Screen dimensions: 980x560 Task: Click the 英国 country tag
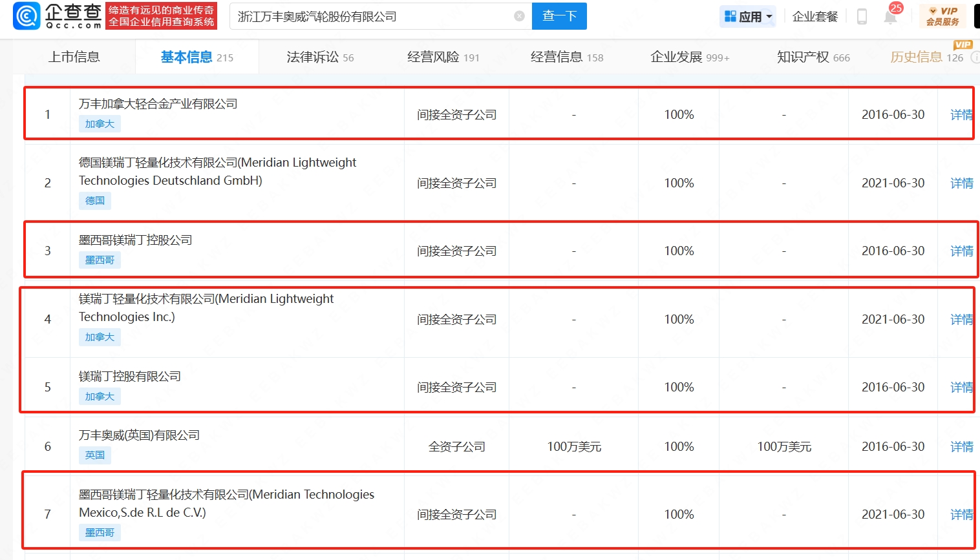[x=95, y=455]
